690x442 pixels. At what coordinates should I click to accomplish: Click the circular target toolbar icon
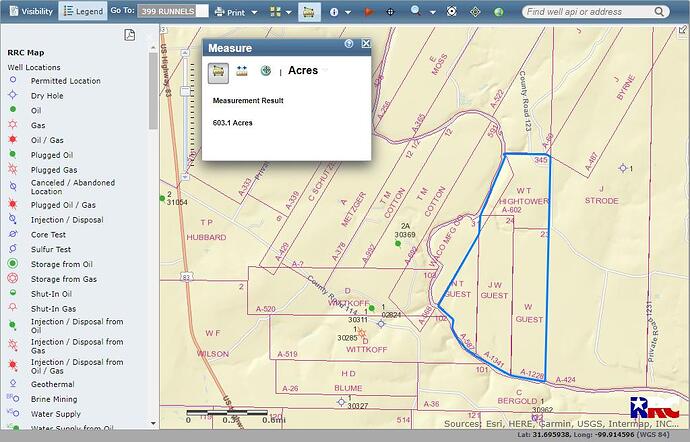[451, 11]
